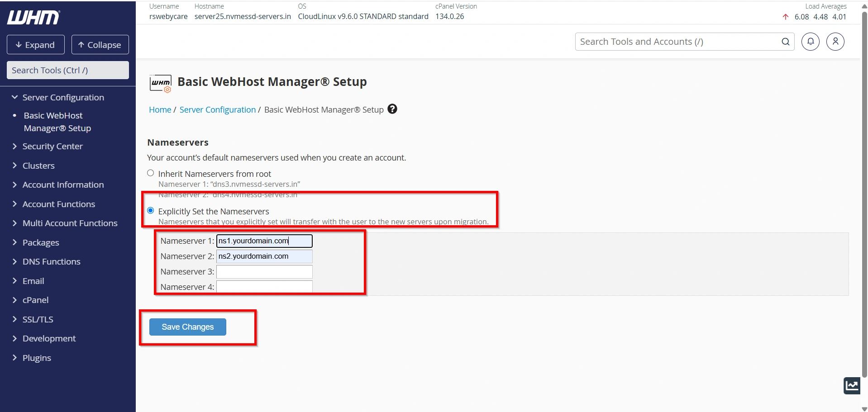Click the Basic WebHost Manager Setup page icon

161,83
